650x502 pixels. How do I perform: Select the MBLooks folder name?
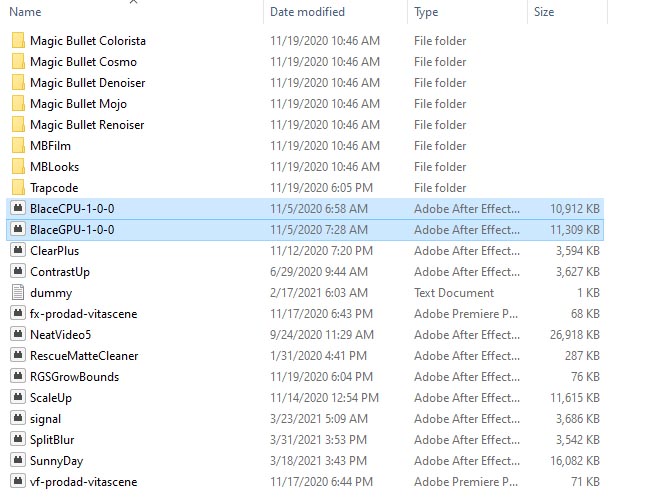click(x=55, y=167)
